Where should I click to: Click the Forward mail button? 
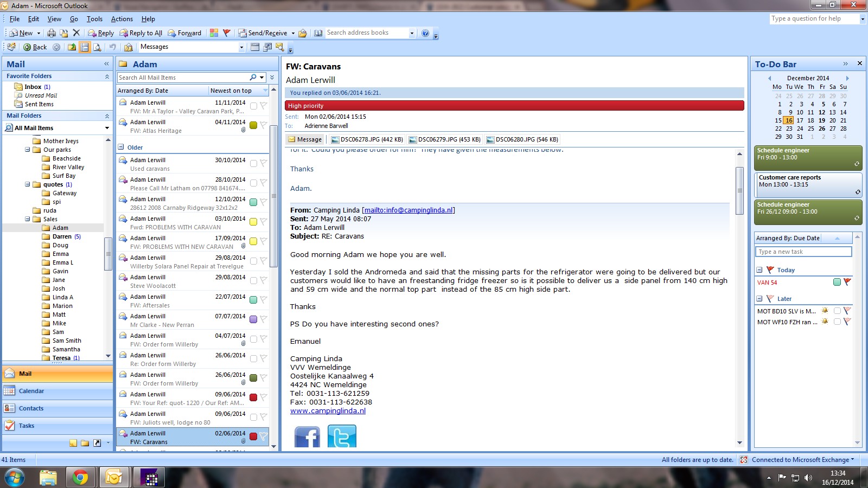[x=184, y=33]
